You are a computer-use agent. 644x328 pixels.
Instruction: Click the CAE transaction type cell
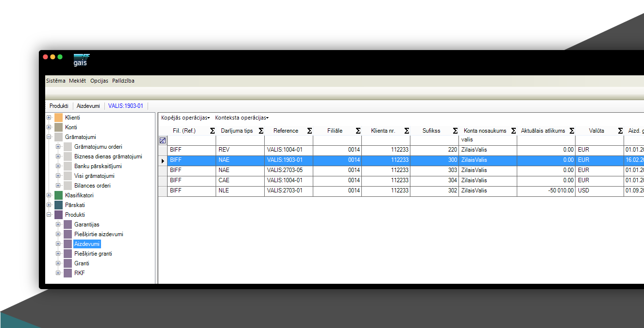tap(240, 181)
